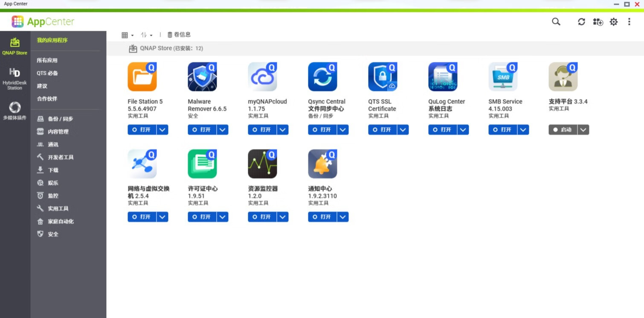
Task: Expand dropdown arrow for SMB Service
Action: 523,130
